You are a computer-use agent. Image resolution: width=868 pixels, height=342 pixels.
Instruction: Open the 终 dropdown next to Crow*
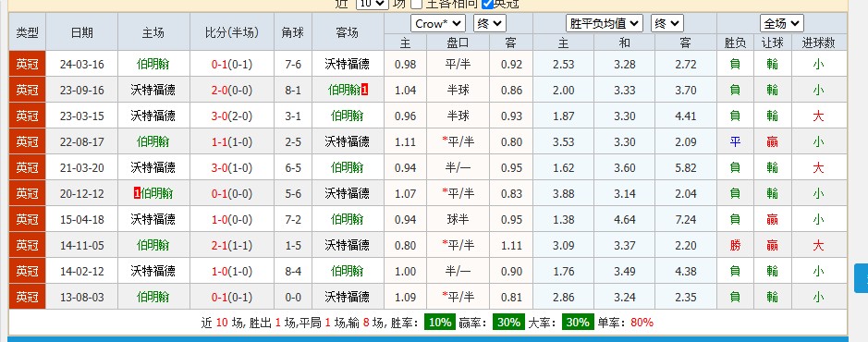[x=490, y=23]
